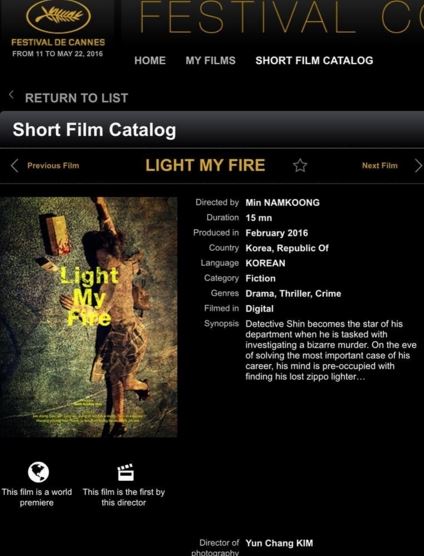Click the Festival de Cannes palm logo
This screenshot has height=556, width=424.
(x=58, y=16)
